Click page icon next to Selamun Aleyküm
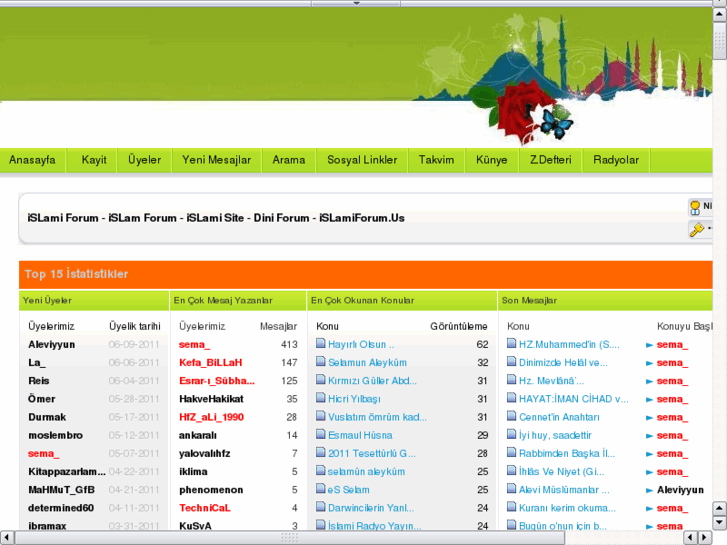This screenshot has height=545, width=727. click(x=320, y=361)
